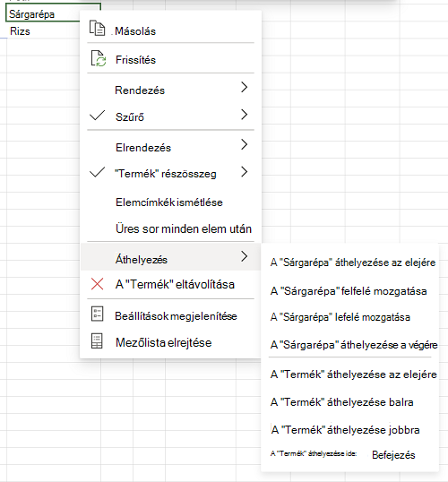Toggle the "Termék" részösszeg checkmark

[97, 172]
